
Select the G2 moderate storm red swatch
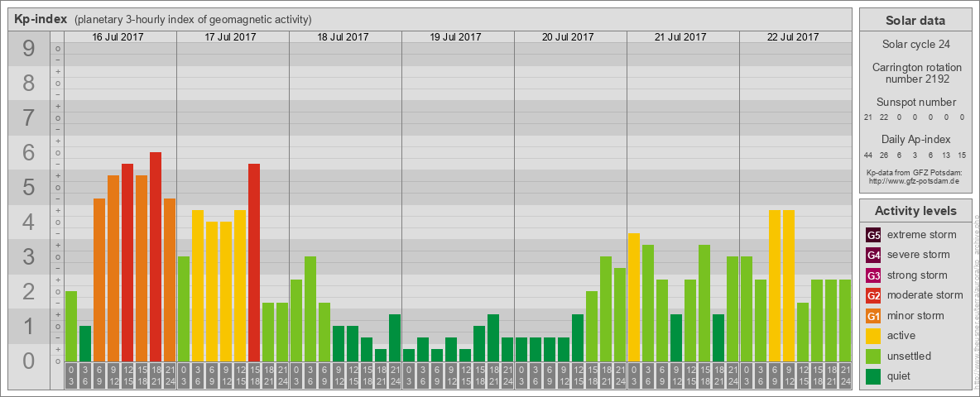(x=873, y=295)
